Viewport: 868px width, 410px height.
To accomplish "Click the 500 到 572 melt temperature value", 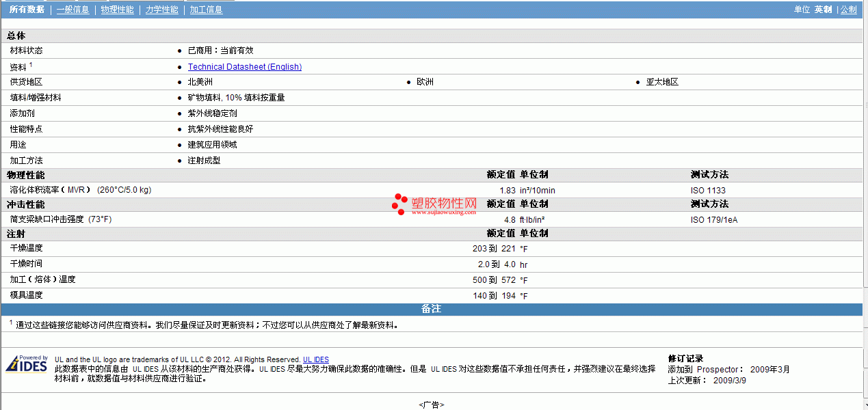I will click(494, 280).
